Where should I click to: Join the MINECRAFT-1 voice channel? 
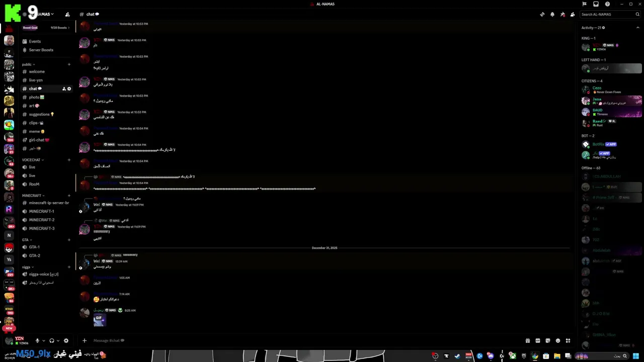47,211
